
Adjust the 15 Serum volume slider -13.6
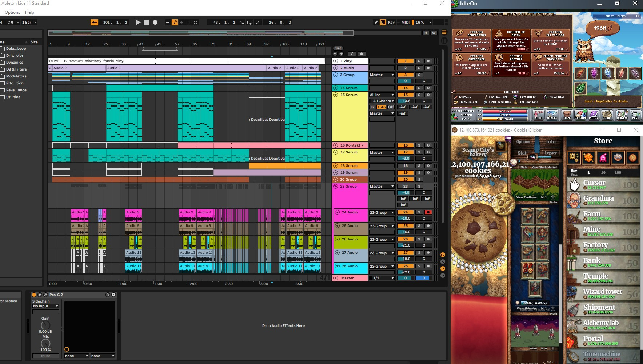tap(406, 101)
